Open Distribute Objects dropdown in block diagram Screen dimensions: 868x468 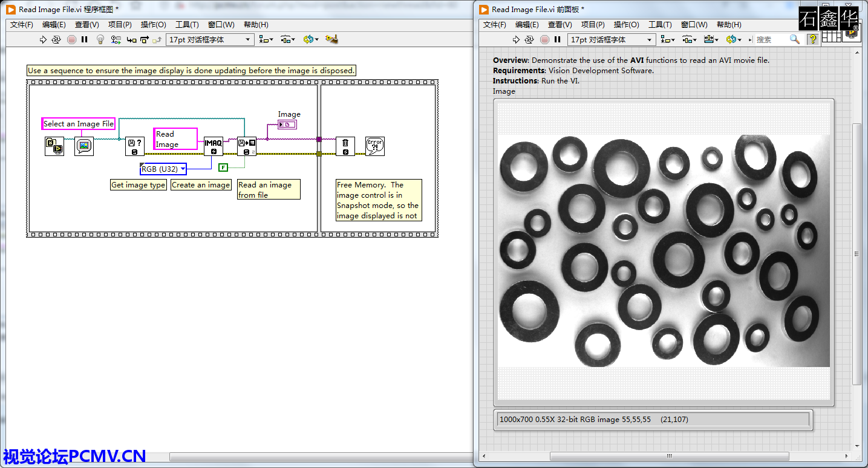click(288, 39)
